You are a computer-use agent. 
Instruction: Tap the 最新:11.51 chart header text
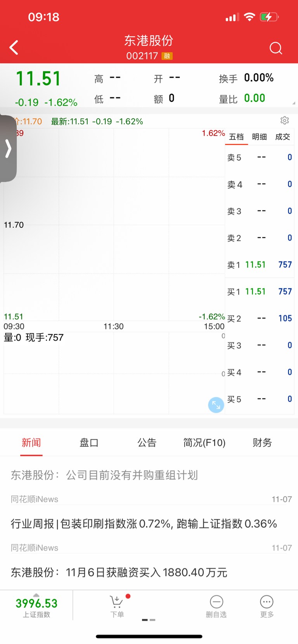pyautogui.click(x=97, y=121)
